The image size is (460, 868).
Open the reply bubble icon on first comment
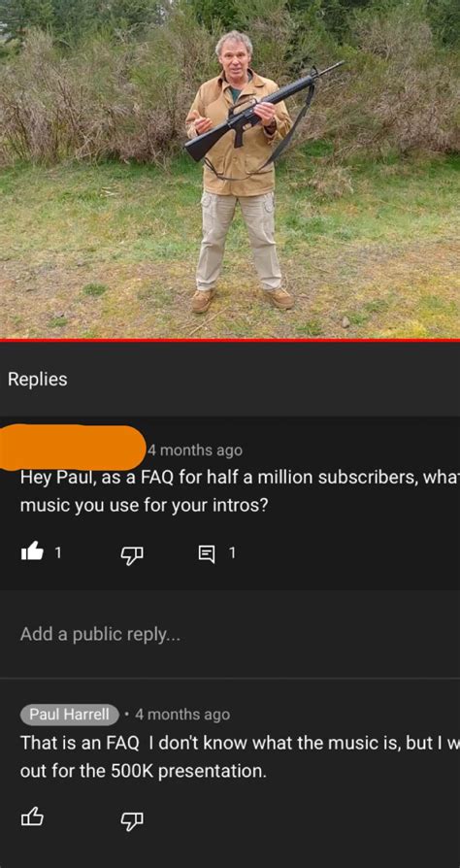[207, 553]
